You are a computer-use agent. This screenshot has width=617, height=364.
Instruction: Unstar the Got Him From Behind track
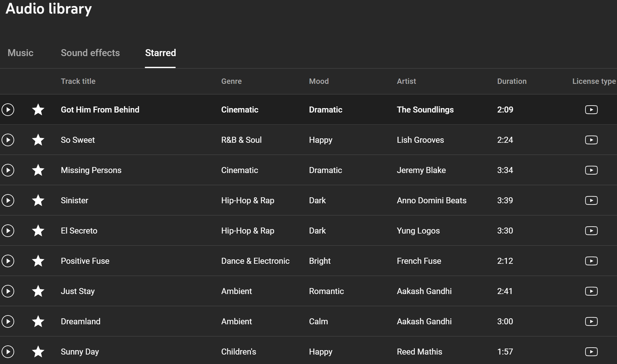click(38, 109)
